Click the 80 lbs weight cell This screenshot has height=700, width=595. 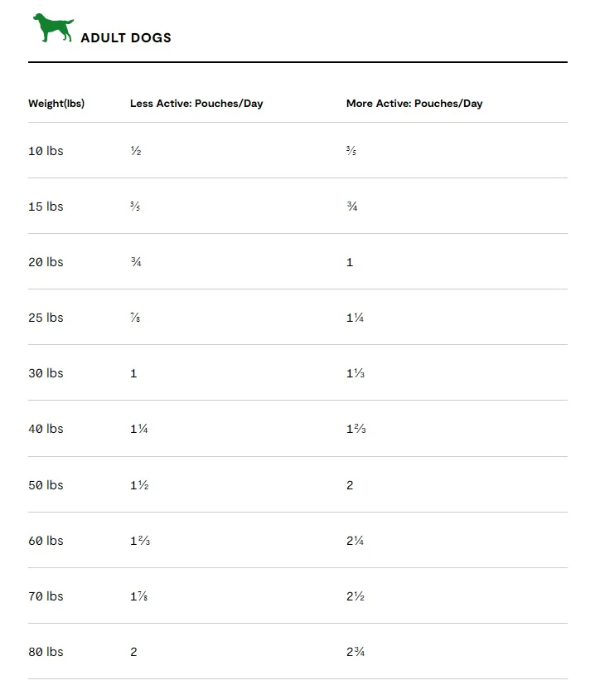click(x=46, y=652)
